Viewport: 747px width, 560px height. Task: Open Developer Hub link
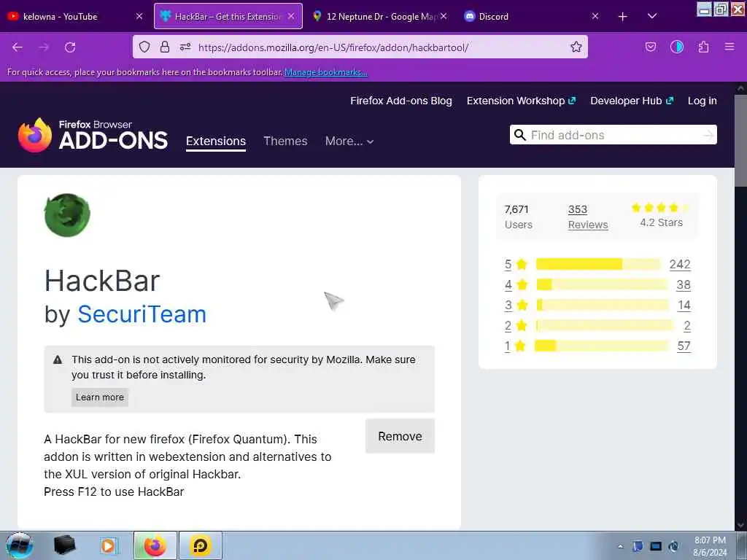coord(632,101)
